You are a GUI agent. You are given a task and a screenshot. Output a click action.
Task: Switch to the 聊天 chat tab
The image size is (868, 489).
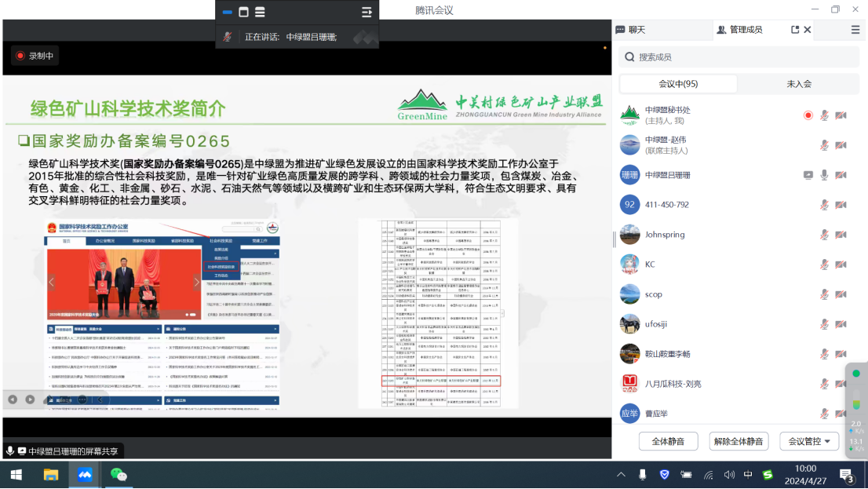(630, 30)
